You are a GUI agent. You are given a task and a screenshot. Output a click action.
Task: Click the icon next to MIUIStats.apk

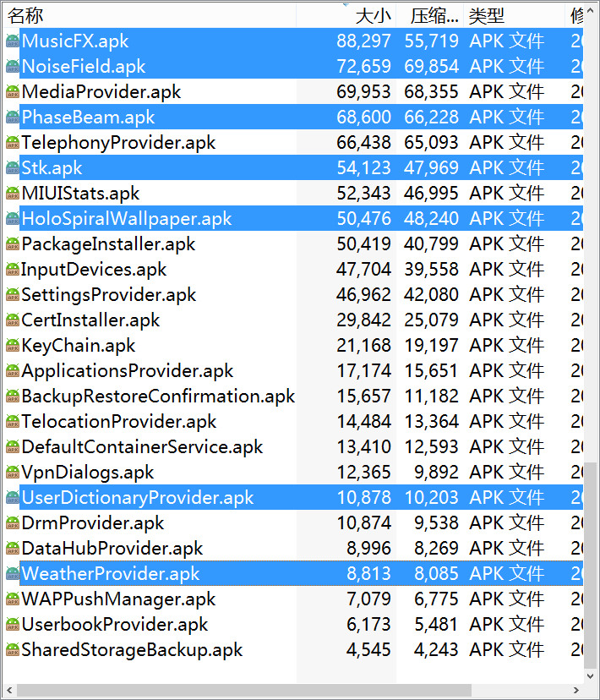[x=13, y=194]
